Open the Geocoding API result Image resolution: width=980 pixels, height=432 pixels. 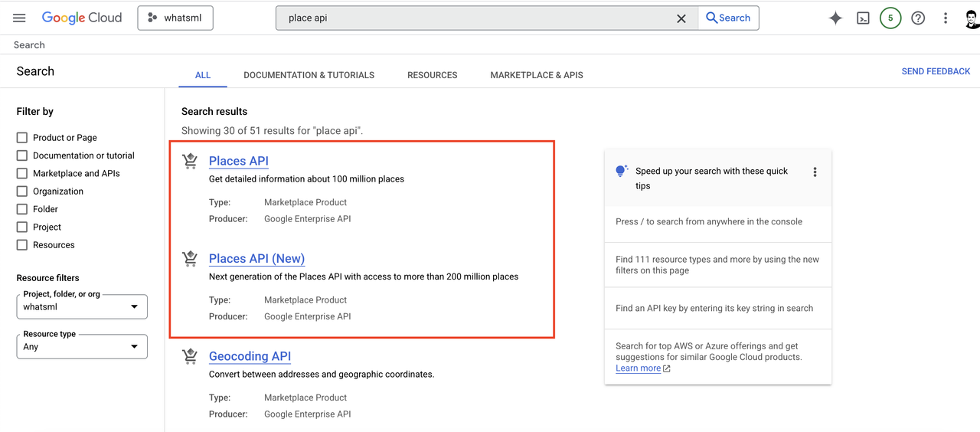click(x=250, y=356)
